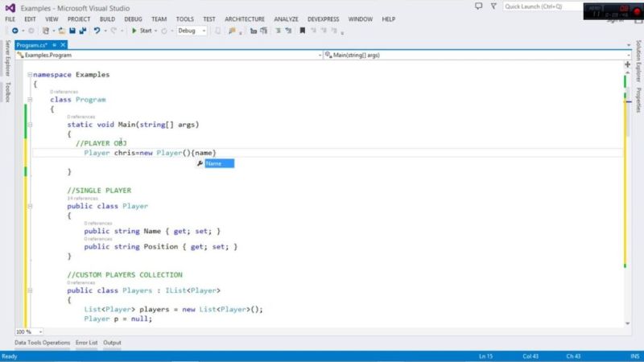
Task: Click the Navigate Forward toolbar icon
Action: coord(31,31)
